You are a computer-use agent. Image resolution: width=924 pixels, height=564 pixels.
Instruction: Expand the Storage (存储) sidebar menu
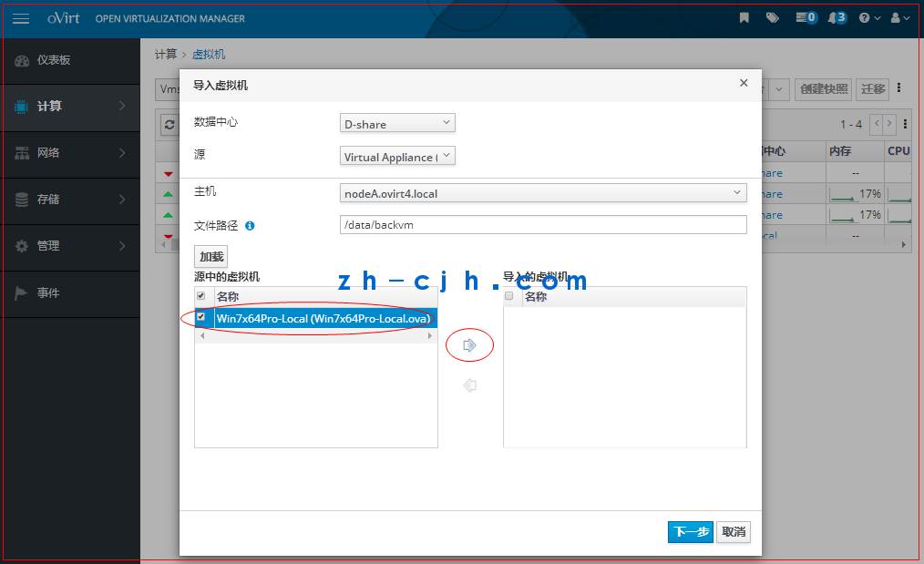point(70,200)
